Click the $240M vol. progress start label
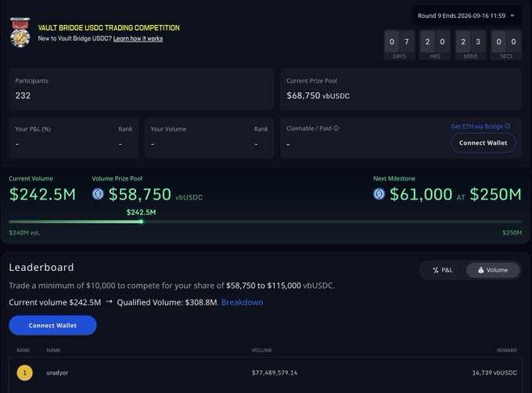Image resolution: width=532 pixels, height=393 pixels. [x=25, y=233]
